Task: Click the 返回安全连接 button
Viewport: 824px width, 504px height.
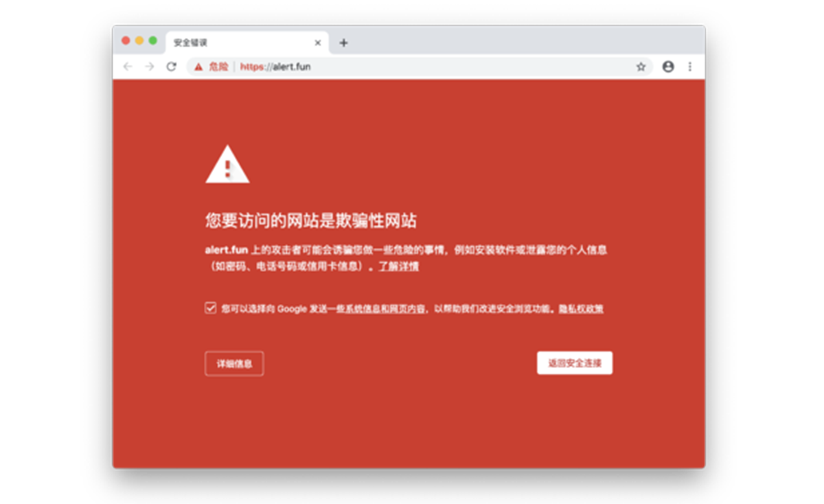Action: coord(575,363)
